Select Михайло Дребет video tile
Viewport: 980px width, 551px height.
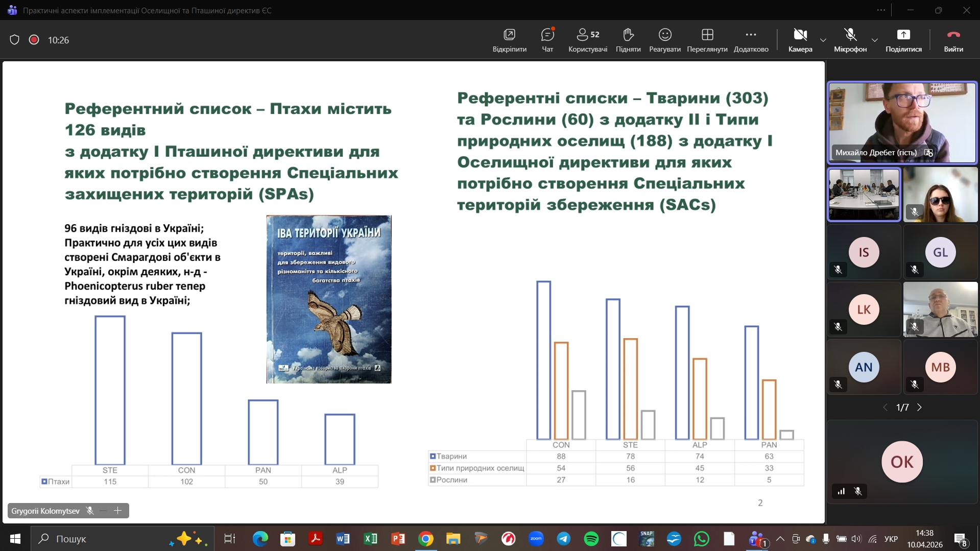click(902, 123)
